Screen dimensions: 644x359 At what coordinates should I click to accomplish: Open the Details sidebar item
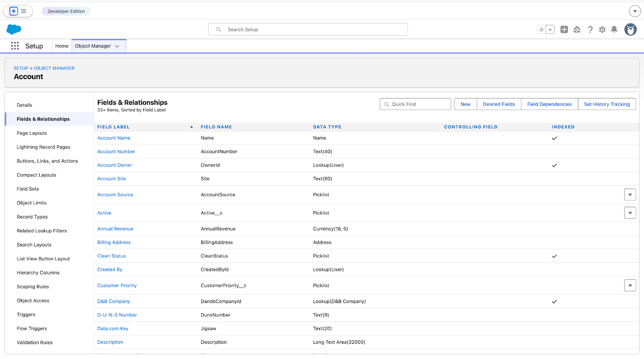click(x=25, y=105)
